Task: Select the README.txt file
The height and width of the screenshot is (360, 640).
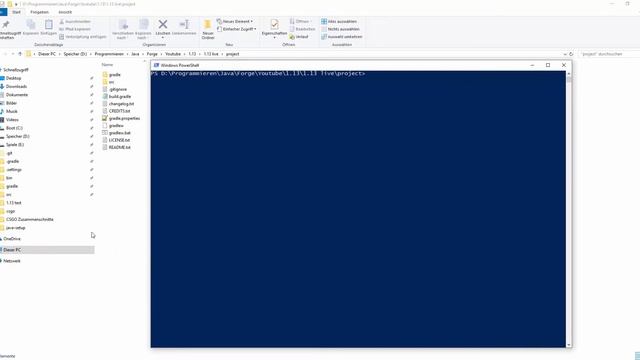Action: (120, 147)
